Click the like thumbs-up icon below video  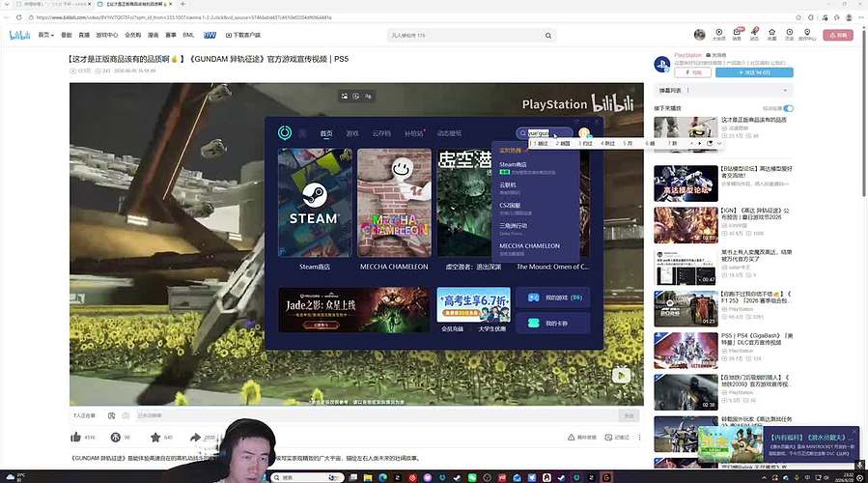click(x=76, y=437)
